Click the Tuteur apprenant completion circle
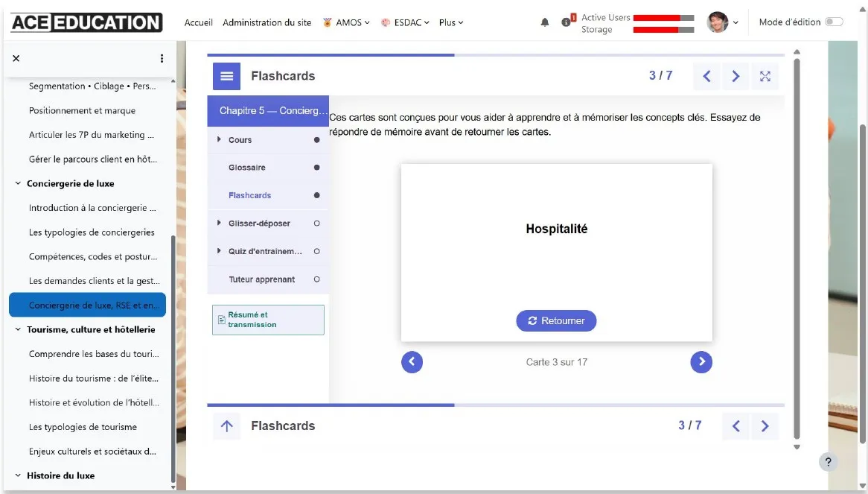 pyautogui.click(x=316, y=279)
